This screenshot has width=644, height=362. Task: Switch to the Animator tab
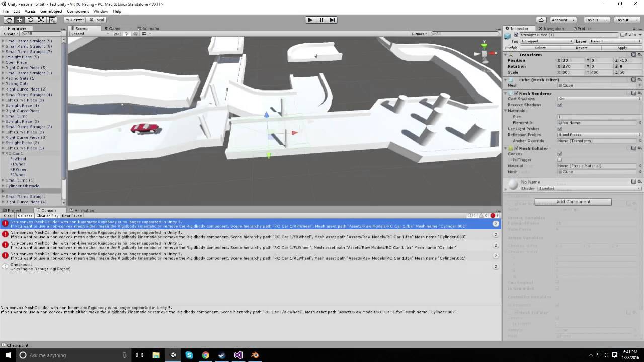148,28
